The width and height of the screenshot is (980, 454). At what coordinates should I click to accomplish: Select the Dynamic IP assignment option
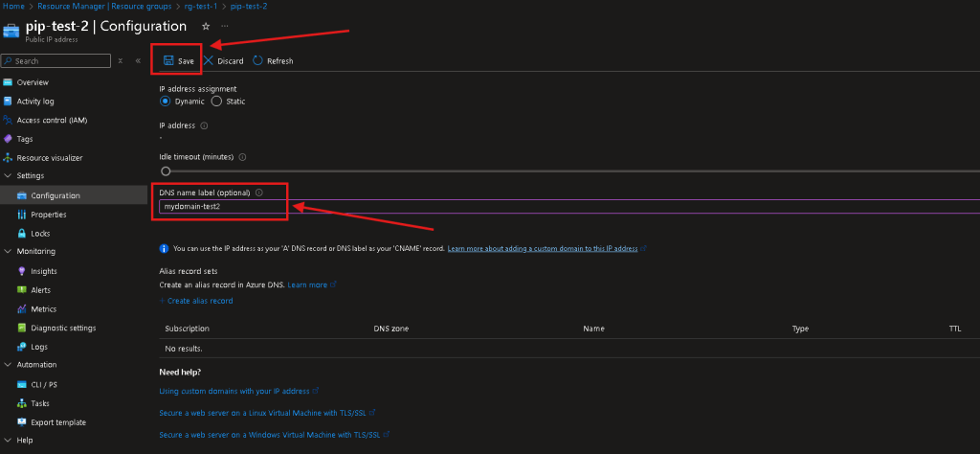[x=166, y=102]
